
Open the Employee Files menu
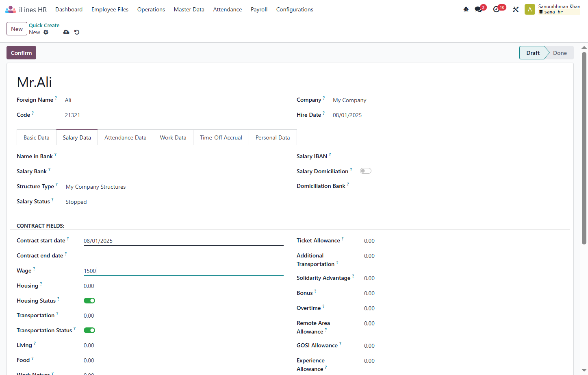(x=110, y=9)
